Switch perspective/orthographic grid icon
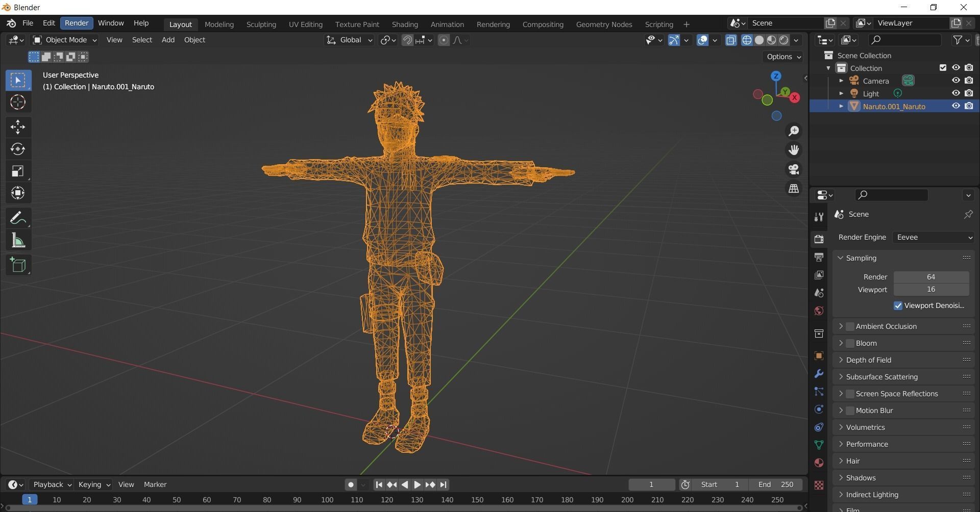 (x=794, y=189)
